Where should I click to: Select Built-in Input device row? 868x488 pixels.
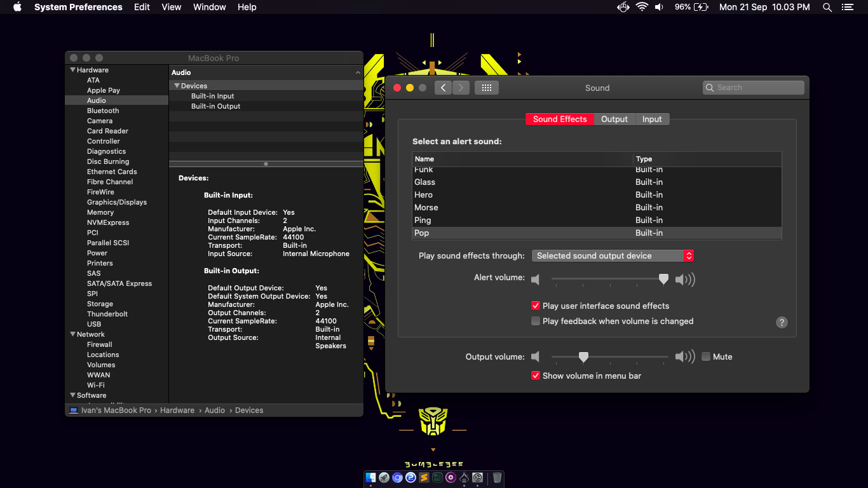(266, 96)
